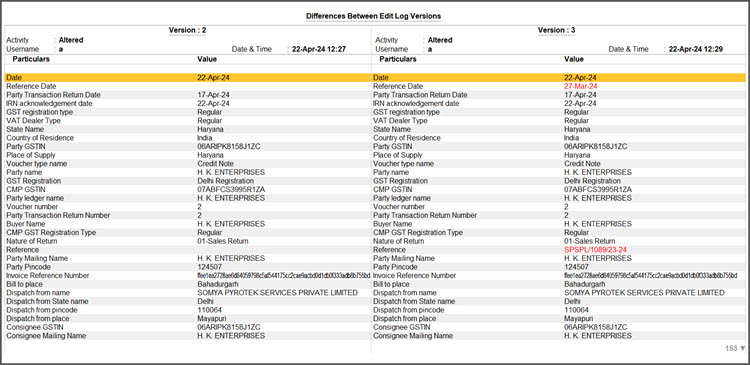The image size is (750, 365).
Task: Click the Version : 2 heading
Action: [x=188, y=30]
